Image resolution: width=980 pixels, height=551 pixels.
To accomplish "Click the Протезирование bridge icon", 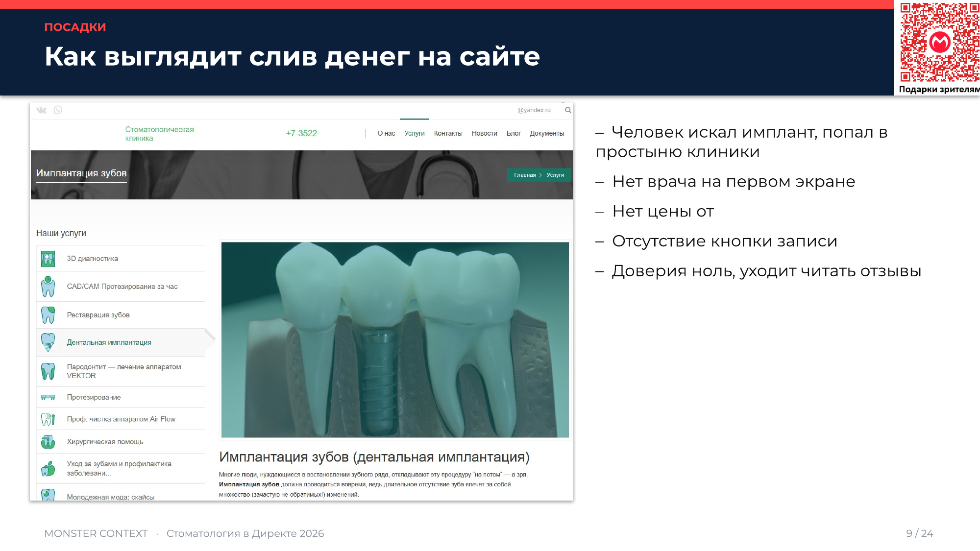I will point(48,397).
